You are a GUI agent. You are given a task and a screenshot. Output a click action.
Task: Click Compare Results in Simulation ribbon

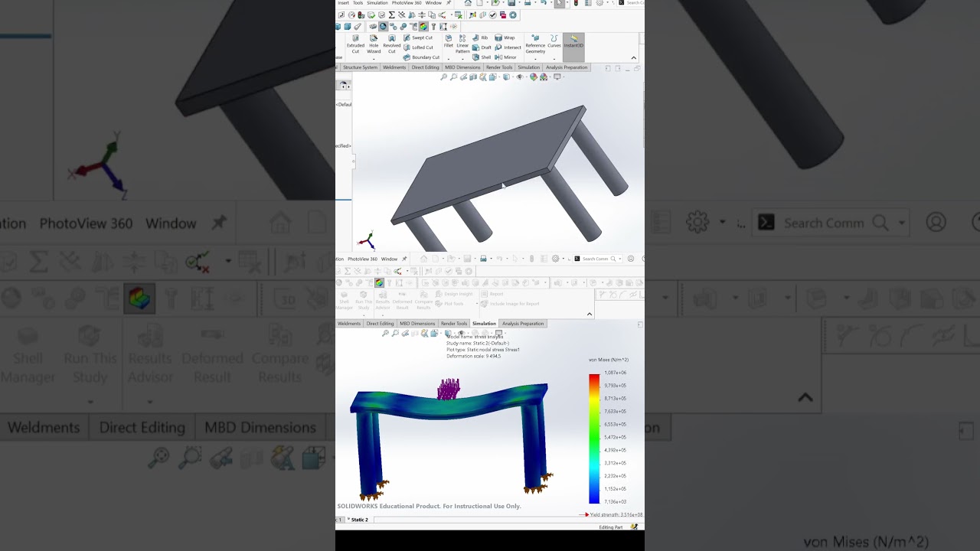pyautogui.click(x=423, y=299)
